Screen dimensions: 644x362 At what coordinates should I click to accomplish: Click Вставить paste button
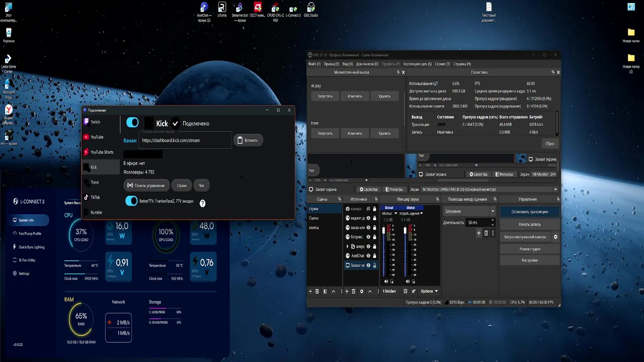pyautogui.click(x=248, y=140)
